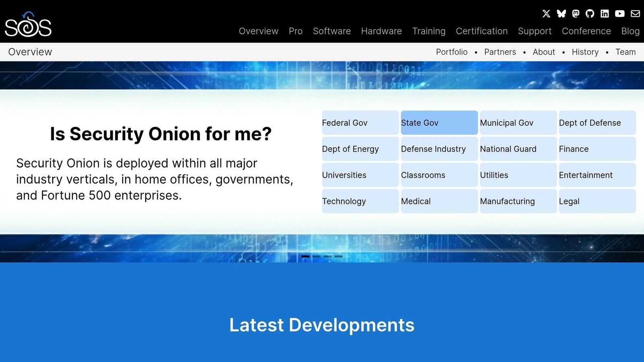This screenshot has width=644, height=362.
Task: Click the 'Latest Developments' heading
Action: [x=322, y=325]
